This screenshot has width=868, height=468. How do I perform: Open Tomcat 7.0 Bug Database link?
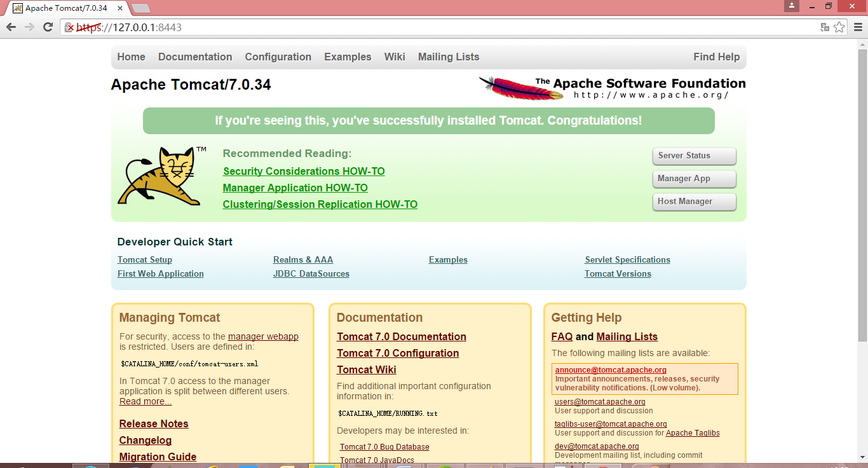(384, 447)
